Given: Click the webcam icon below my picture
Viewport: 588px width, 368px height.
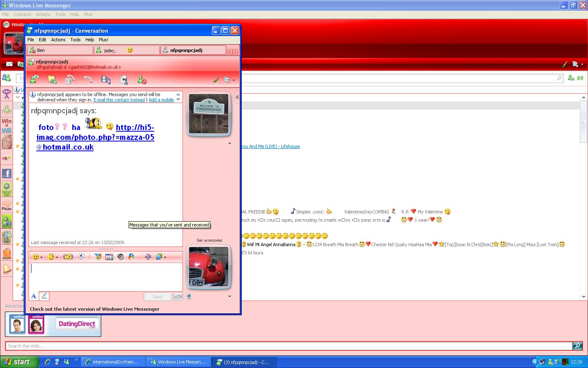Looking at the screenshot, I should (x=189, y=296).
